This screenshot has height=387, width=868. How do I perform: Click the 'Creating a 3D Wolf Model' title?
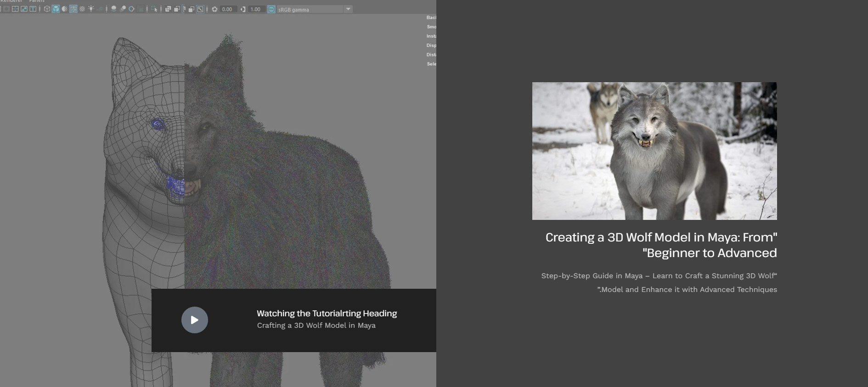pos(661,245)
